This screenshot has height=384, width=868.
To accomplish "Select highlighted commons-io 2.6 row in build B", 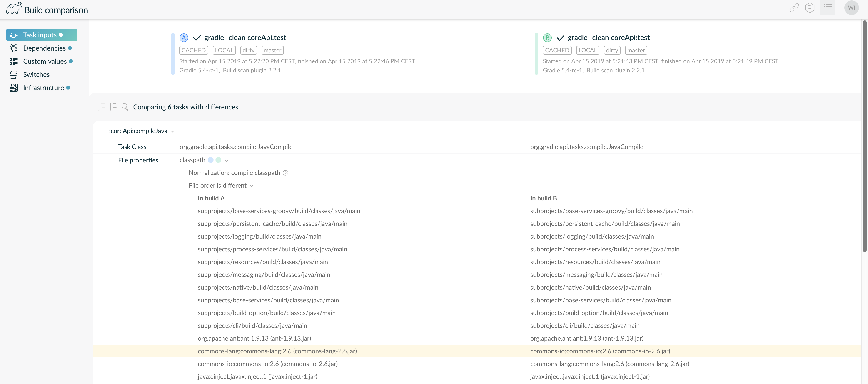I will 600,351.
